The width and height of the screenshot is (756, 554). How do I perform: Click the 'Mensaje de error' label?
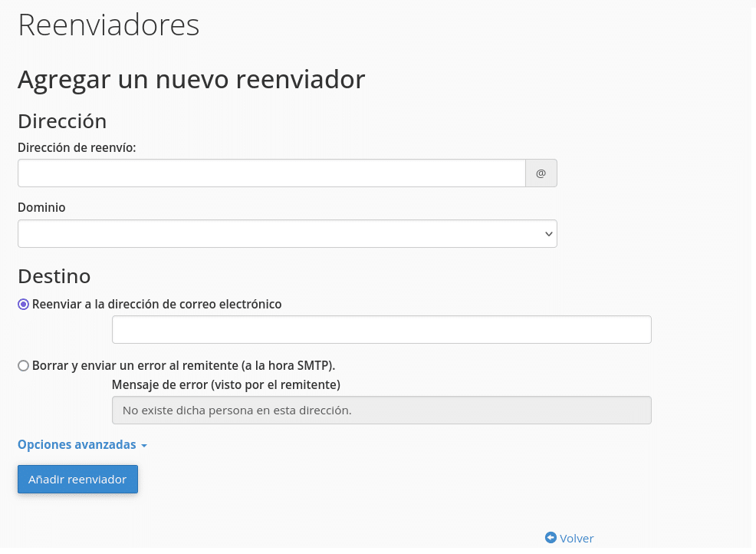[x=226, y=384]
